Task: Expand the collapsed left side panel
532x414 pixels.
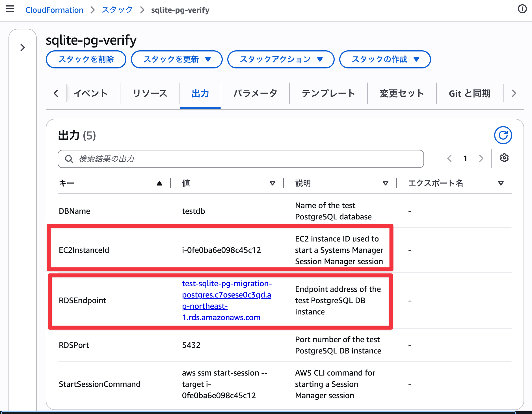Action: [x=23, y=48]
